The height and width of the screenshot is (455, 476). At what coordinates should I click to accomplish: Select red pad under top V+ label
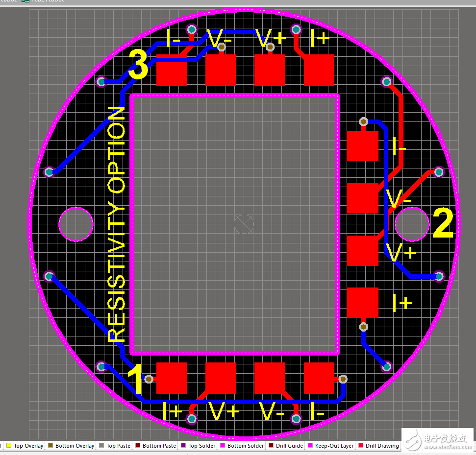270,70
